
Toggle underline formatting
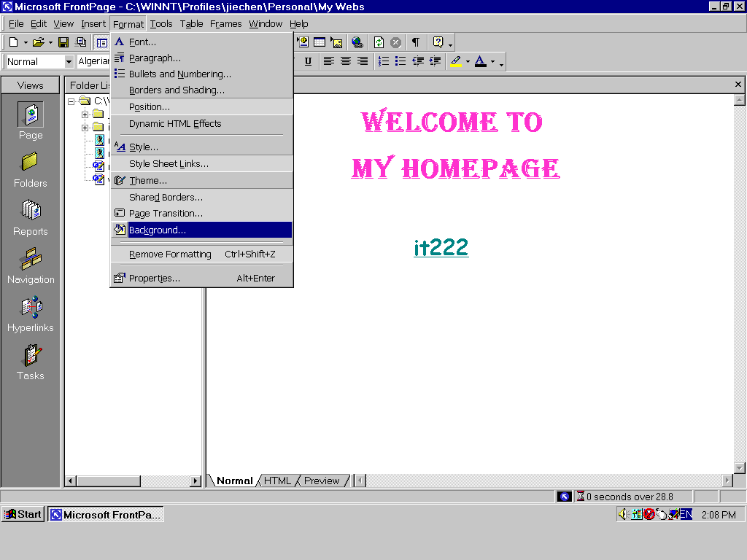click(308, 61)
